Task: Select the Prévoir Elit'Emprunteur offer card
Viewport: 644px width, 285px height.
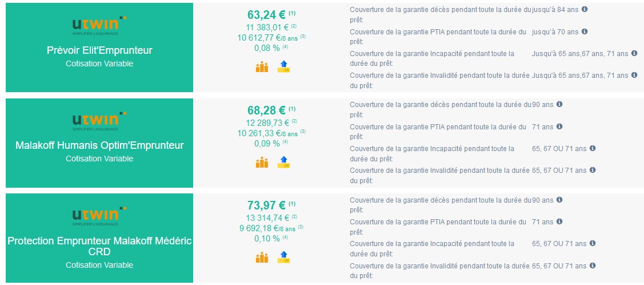Action: coord(99,47)
